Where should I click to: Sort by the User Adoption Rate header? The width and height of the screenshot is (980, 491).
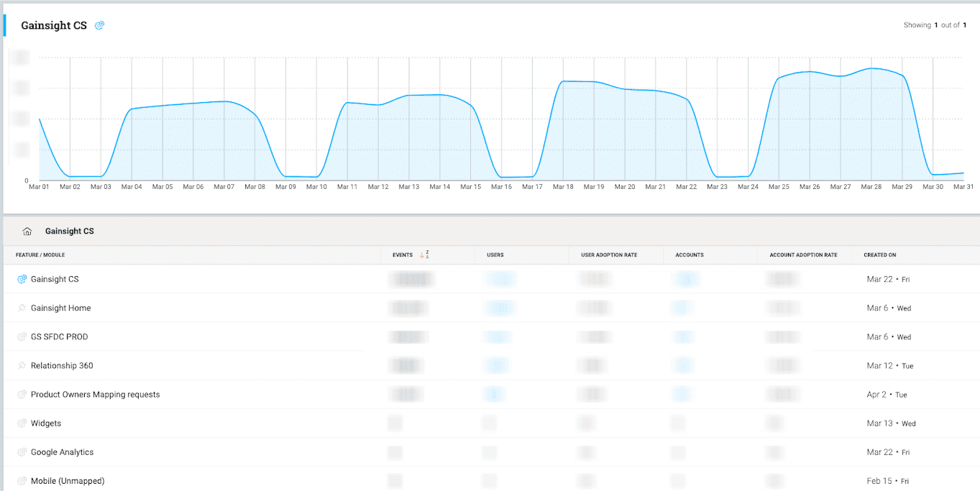click(609, 254)
